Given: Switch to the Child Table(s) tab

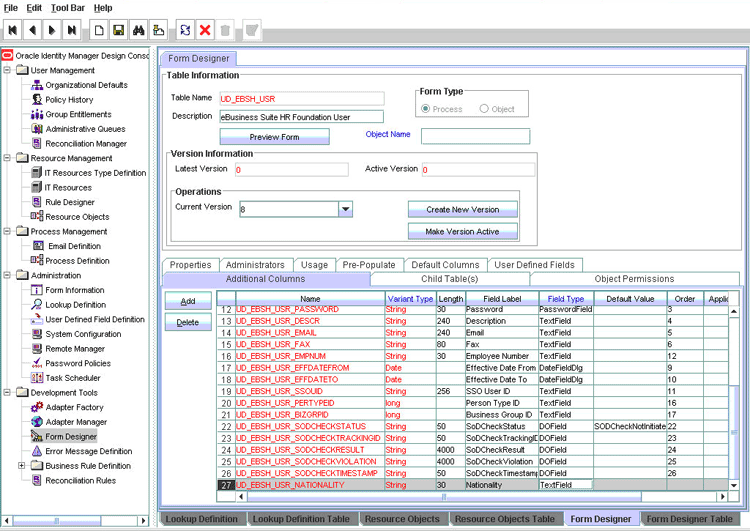Looking at the screenshot, I should (x=449, y=279).
